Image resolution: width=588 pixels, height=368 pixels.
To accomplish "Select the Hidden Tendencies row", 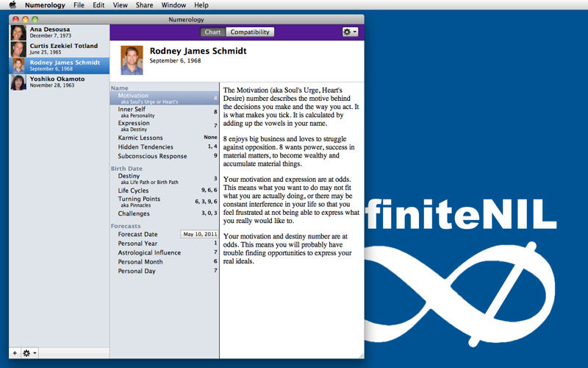I will click(164, 146).
